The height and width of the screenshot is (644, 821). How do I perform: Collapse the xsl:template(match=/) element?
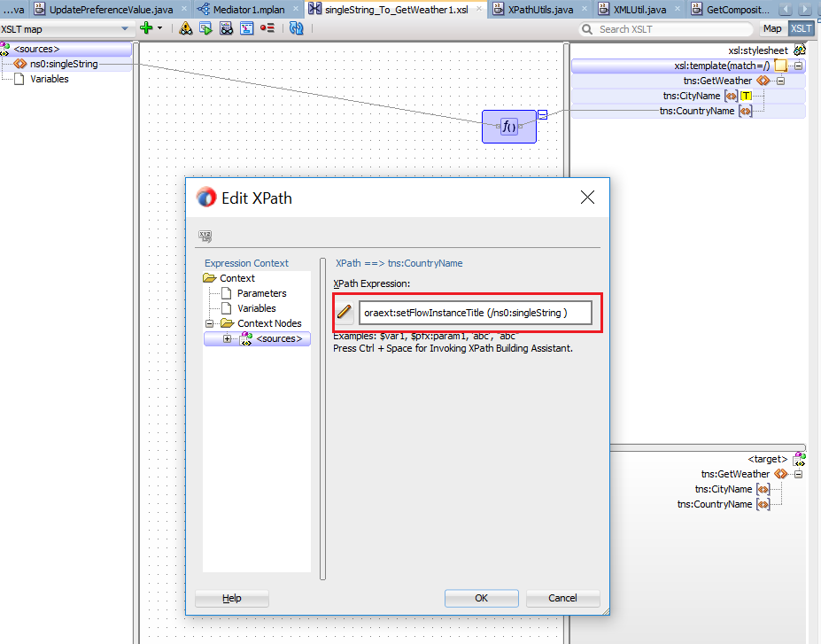pyautogui.click(x=799, y=66)
